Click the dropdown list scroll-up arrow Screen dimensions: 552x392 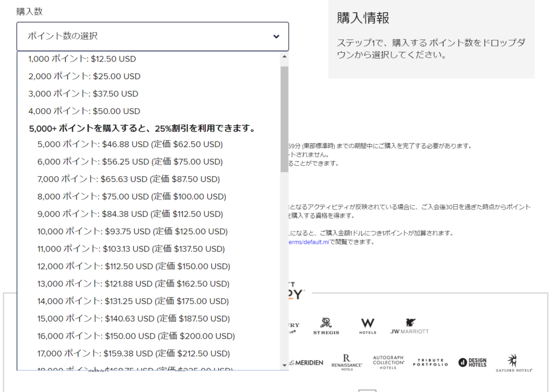tap(285, 56)
